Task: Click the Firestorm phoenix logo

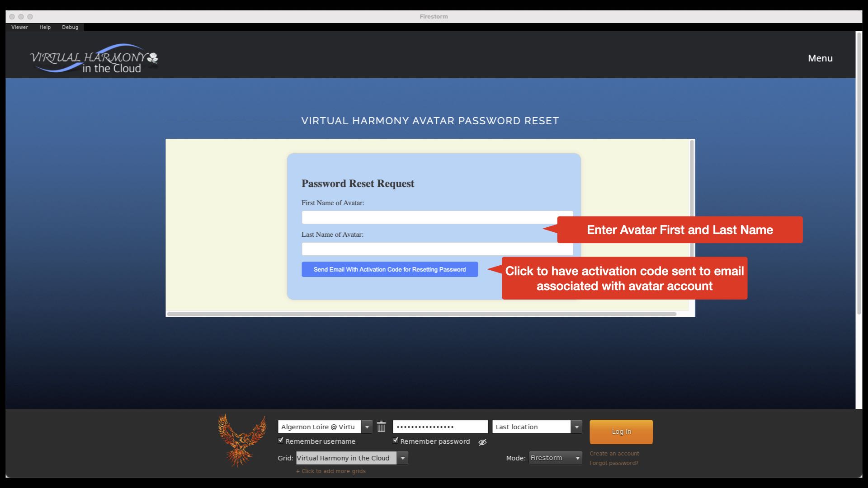Action: coord(241,440)
